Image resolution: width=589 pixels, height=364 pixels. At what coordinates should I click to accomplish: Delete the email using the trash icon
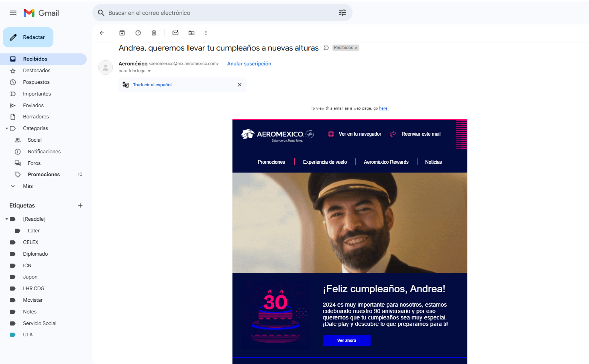(154, 33)
